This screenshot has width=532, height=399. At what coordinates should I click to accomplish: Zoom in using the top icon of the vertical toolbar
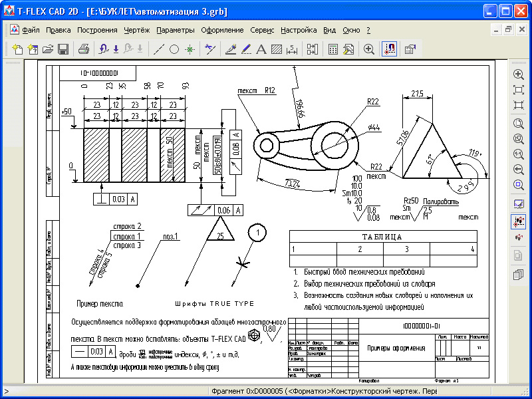518,74
